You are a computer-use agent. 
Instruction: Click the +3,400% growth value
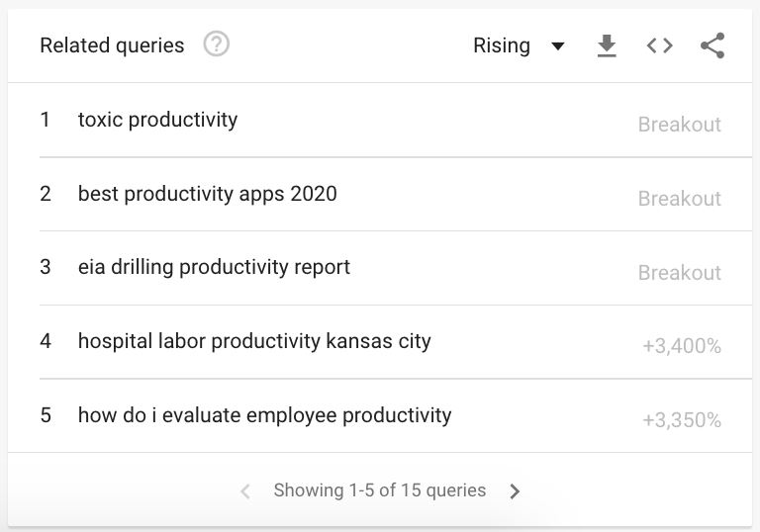681,346
